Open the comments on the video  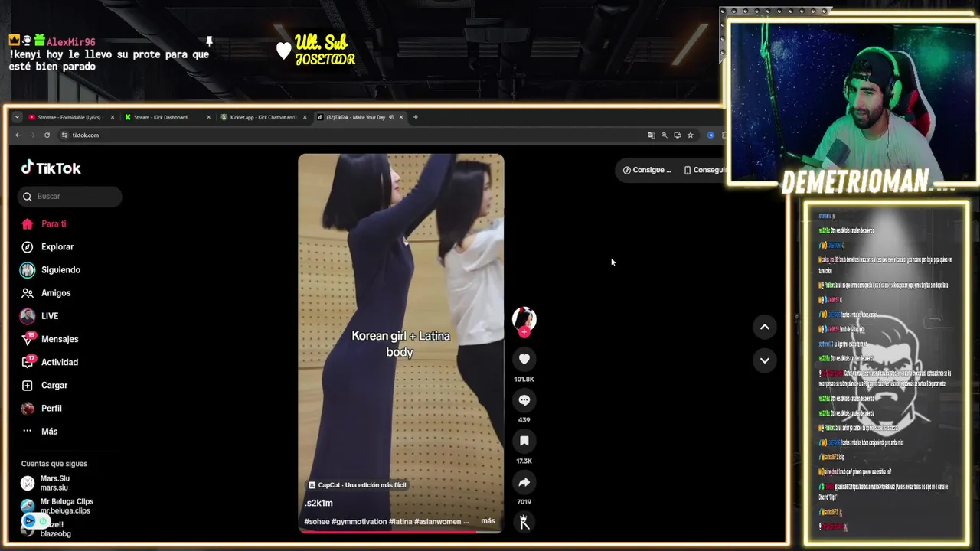524,399
